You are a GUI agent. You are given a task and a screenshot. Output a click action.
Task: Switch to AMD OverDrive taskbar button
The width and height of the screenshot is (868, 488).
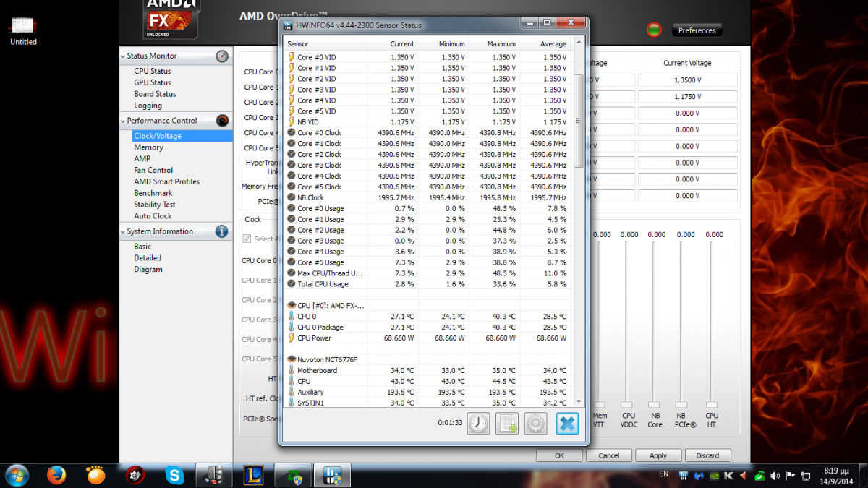click(213, 475)
